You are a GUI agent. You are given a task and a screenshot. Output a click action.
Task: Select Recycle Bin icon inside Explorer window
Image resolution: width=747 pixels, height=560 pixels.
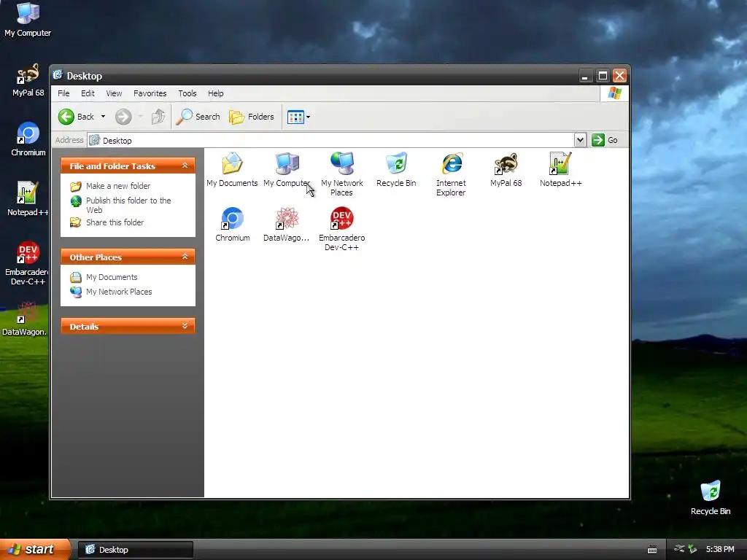(x=396, y=169)
